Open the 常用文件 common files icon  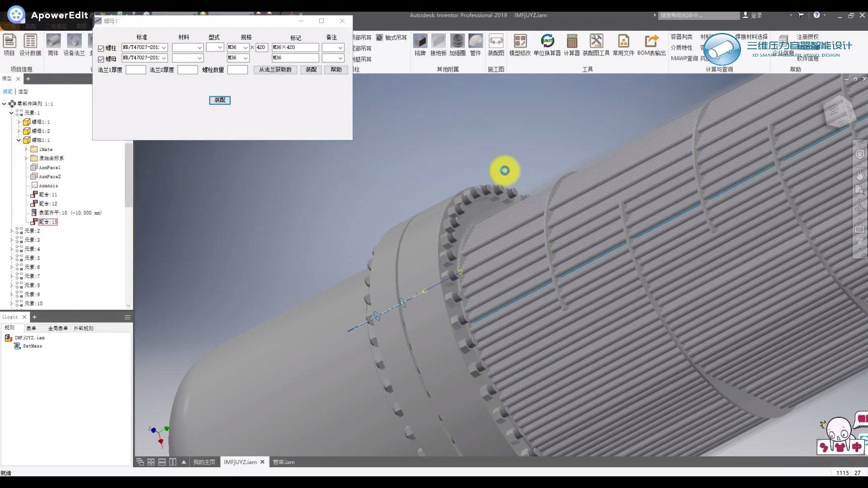[x=623, y=45]
